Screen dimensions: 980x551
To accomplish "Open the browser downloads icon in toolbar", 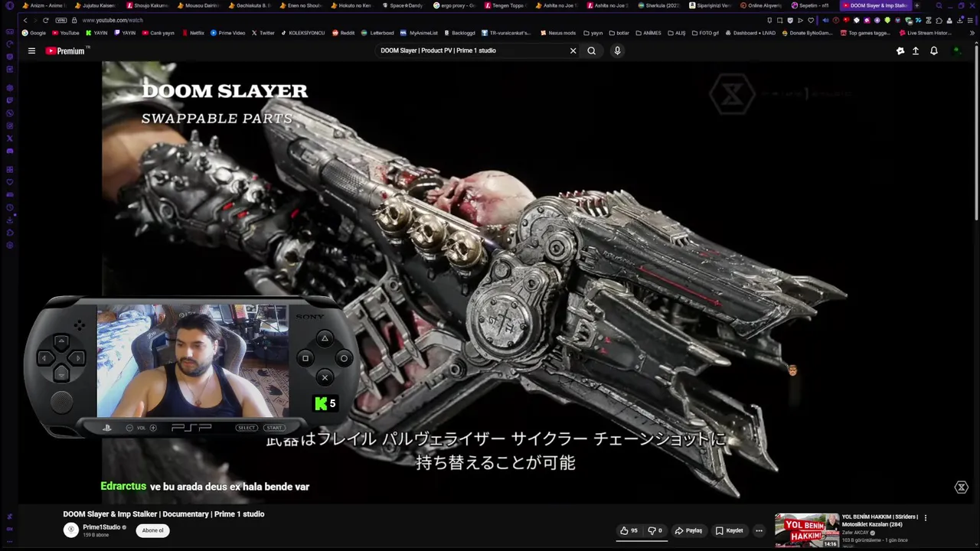I will [x=959, y=20].
